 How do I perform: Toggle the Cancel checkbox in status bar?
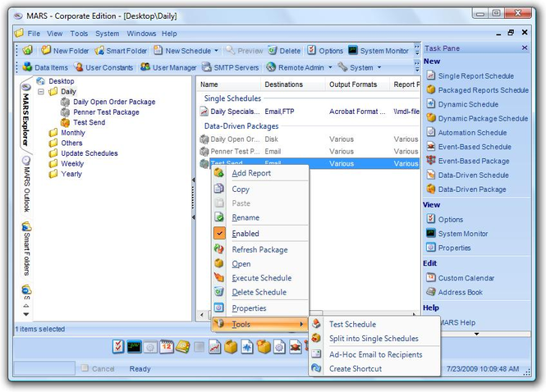(x=85, y=368)
